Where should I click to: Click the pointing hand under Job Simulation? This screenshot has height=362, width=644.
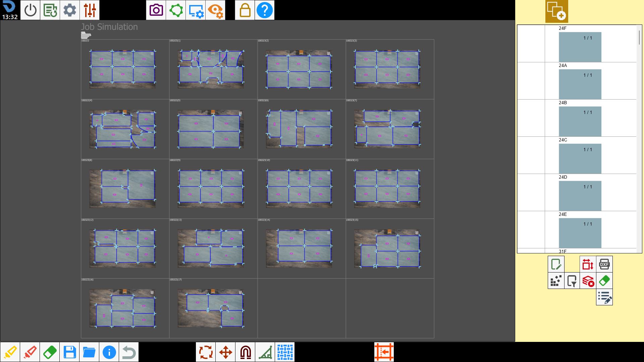(x=86, y=35)
